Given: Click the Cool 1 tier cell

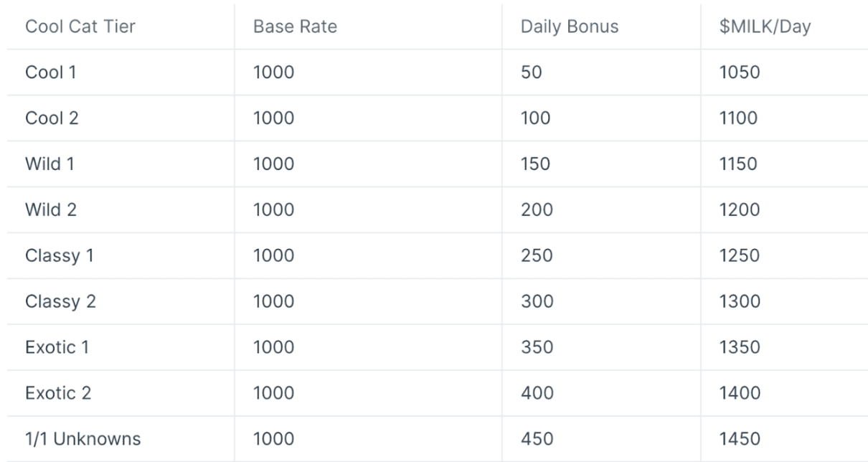Looking at the screenshot, I should tap(50, 72).
